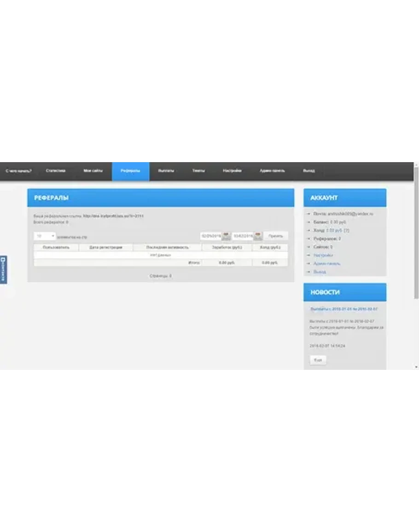Click the page vertical scrollbar
419x532 pixels.
416,230
